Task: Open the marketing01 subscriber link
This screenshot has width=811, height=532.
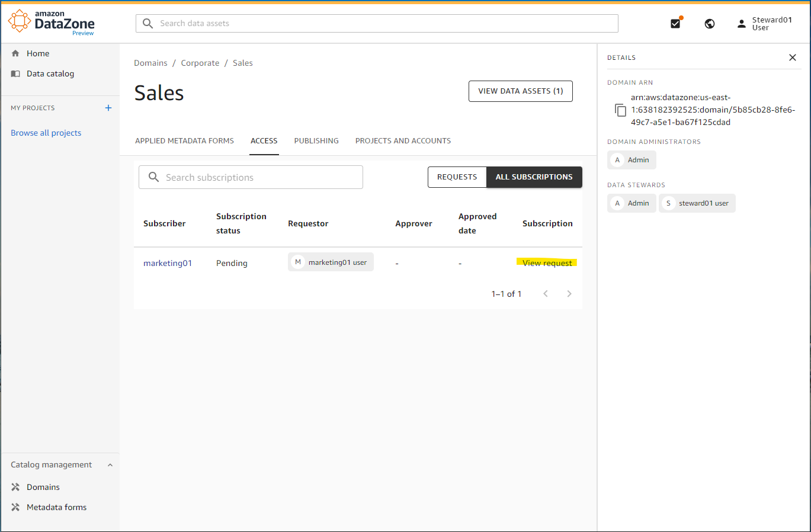Action: 168,263
